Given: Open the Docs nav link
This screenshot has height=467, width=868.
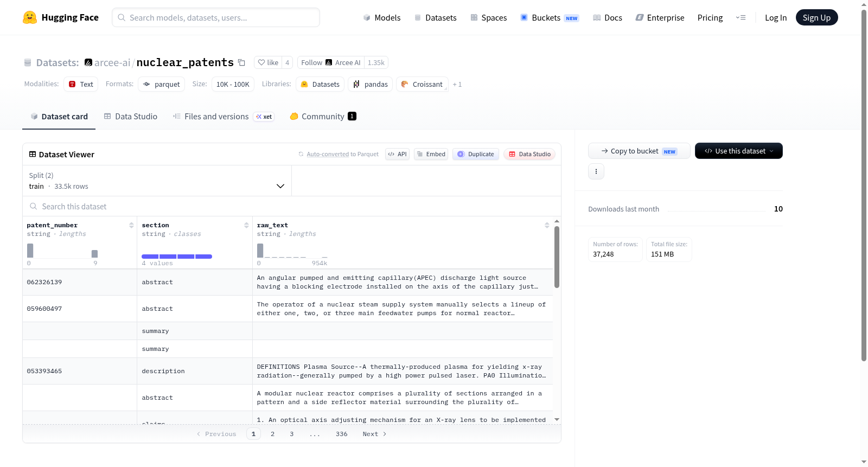Looking at the screenshot, I should (608, 17).
